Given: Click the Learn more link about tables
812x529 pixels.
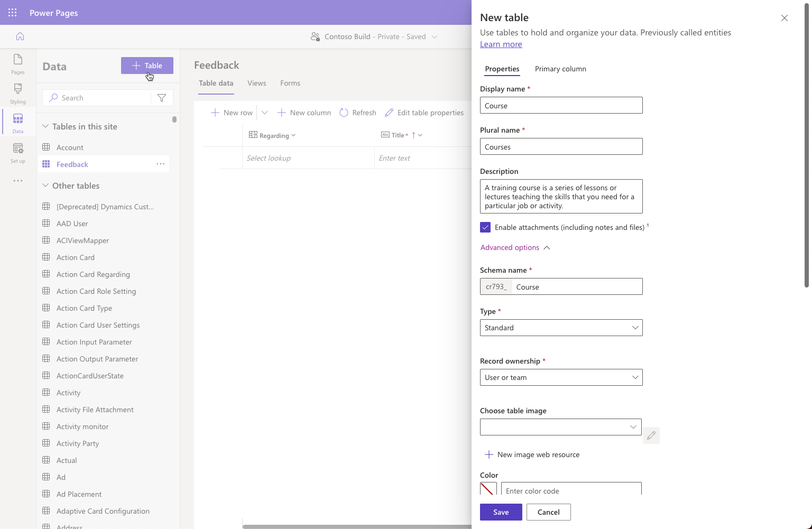Looking at the screenshot, I should (x=501, y=44).
